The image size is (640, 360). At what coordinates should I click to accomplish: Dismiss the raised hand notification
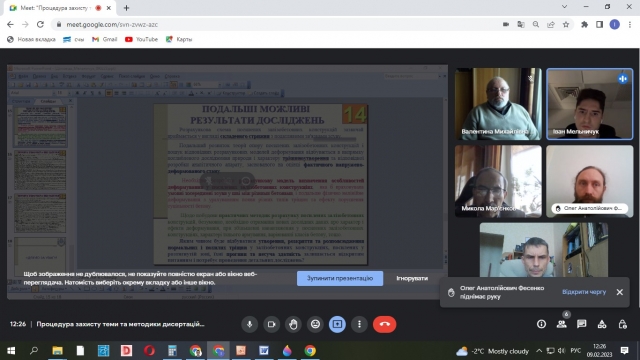(620, 292)
